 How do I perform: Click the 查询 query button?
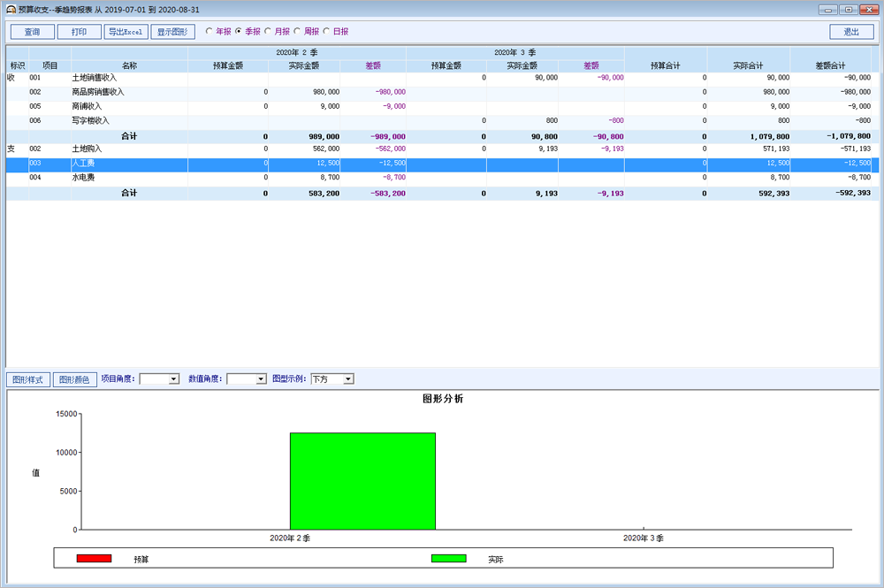32,32
